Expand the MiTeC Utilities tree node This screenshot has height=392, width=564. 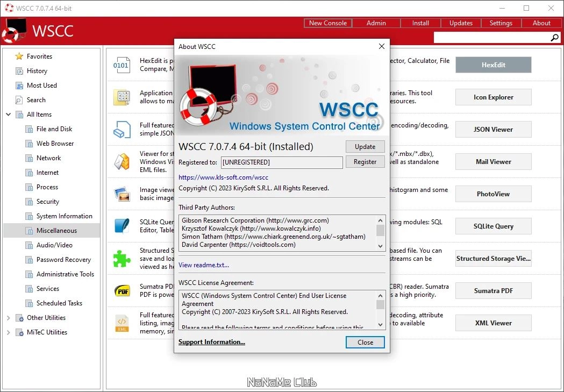(8, 332)
